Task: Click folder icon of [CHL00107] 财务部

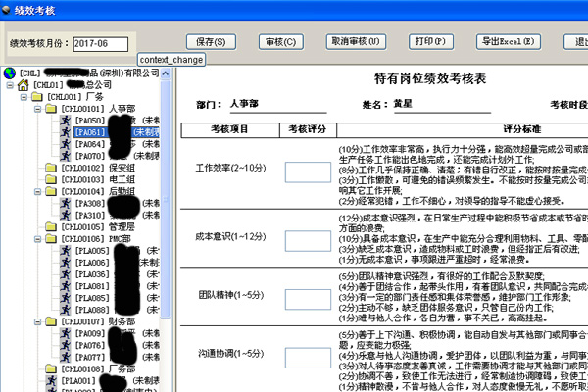Action: (51, 321)
